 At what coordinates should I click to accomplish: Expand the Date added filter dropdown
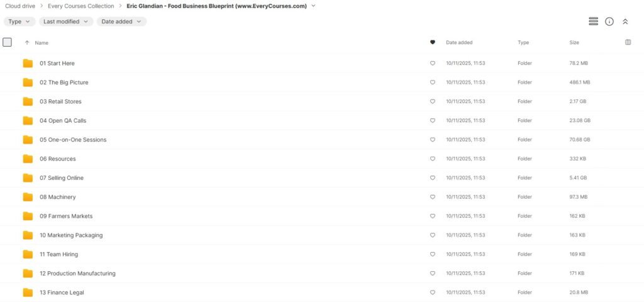click(x=121, y=21)
